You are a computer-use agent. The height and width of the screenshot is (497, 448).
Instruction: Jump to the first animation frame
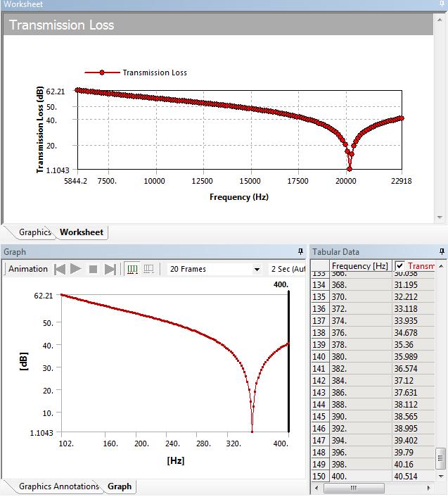click(60, 270)
